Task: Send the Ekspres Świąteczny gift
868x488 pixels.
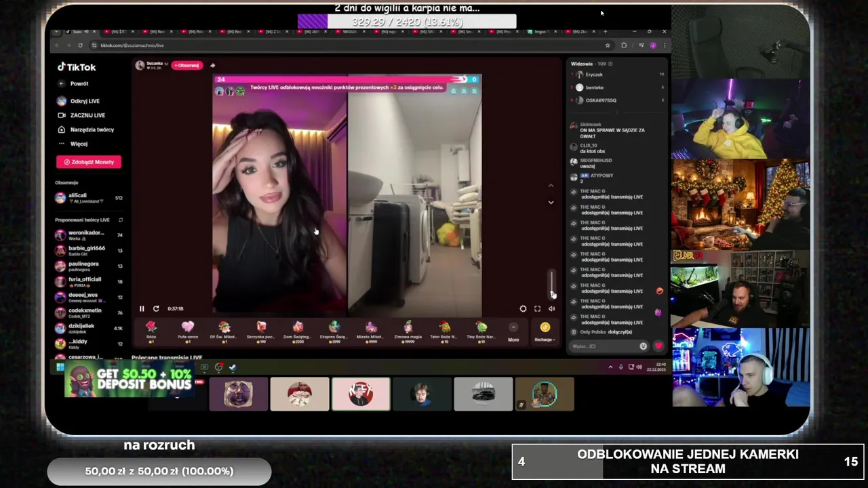Action: [334, 331]
